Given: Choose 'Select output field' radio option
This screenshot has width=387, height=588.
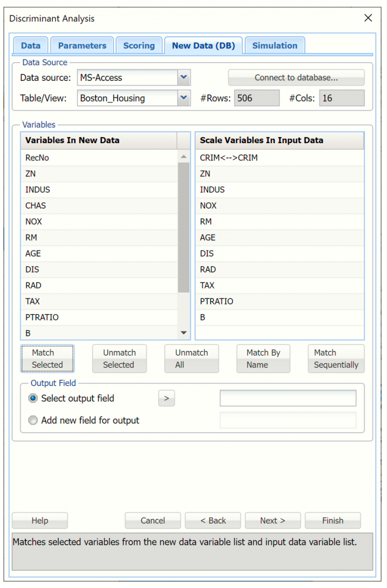Looking at the screenshot, I should point(33,399).
